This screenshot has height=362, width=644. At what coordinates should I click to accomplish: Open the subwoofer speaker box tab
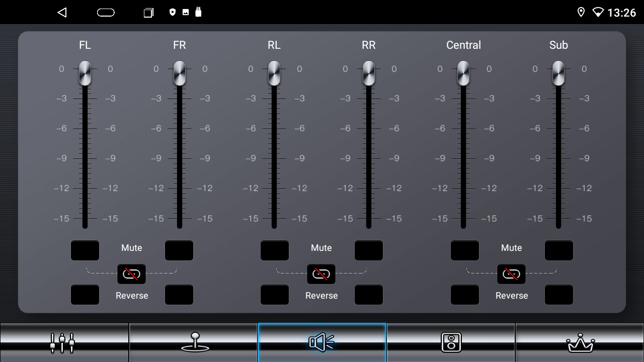click(x=451, y=342)
